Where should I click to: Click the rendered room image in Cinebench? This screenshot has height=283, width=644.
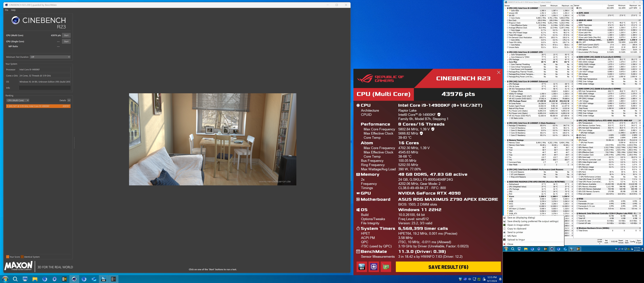pos(212,139)
